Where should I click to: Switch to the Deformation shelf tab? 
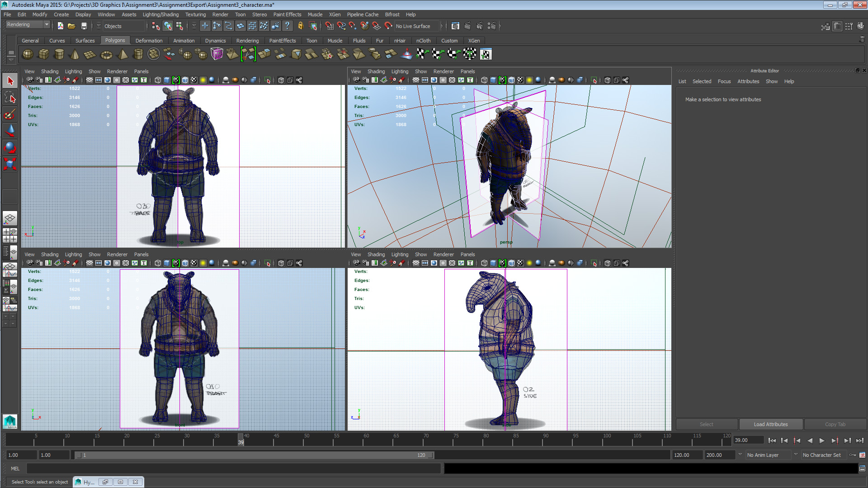point(149,41)
